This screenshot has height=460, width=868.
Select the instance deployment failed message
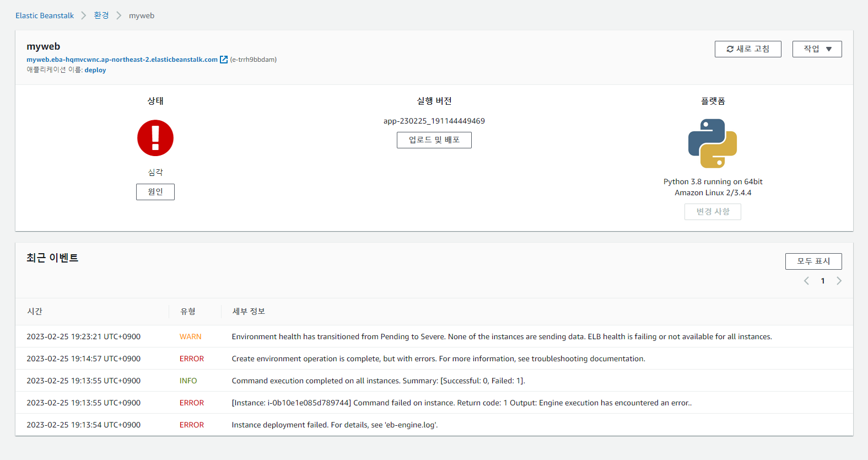click(x=335, y=425)
